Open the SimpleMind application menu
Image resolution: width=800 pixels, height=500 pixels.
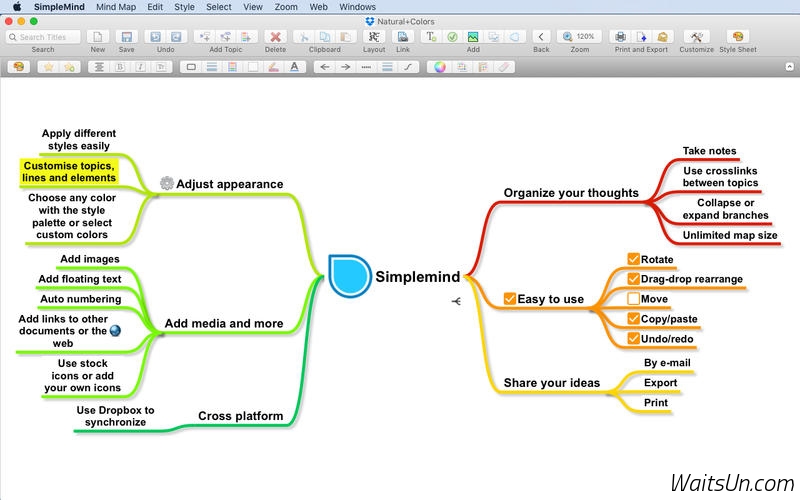tap(59, 7)
